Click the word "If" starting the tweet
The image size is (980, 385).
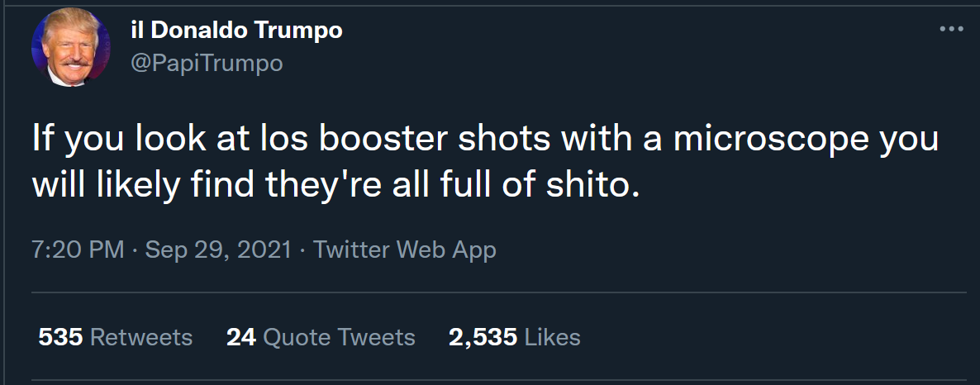click(42, 139)
